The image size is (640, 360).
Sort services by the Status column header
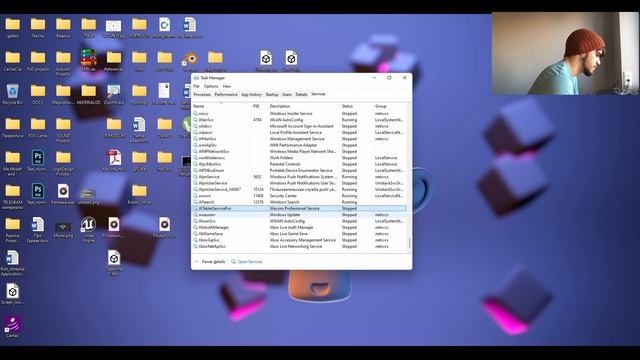pos(357,106)
